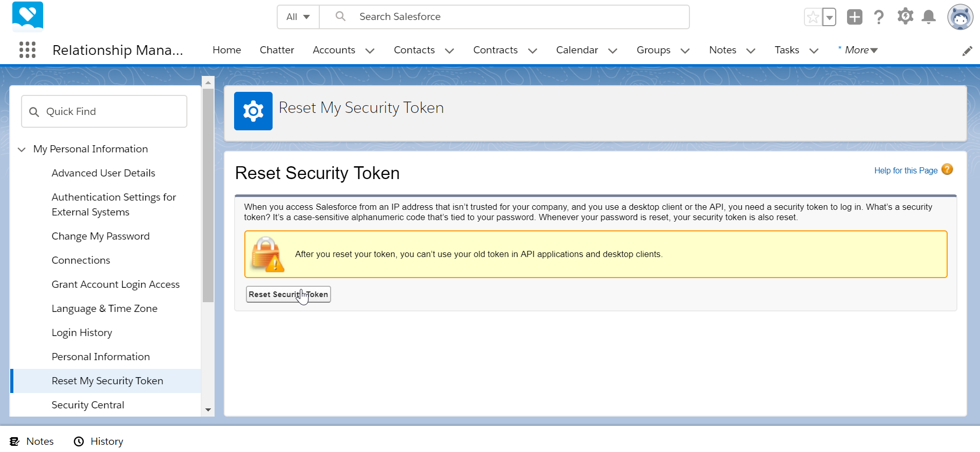Open the Calendar tab

click(577, 50)
